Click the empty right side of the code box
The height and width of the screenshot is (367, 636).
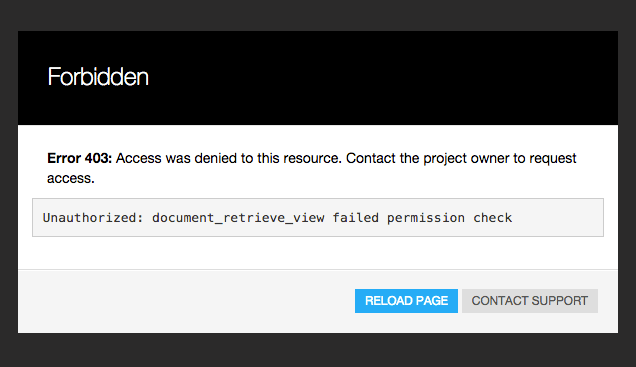[x=558, y=218]
